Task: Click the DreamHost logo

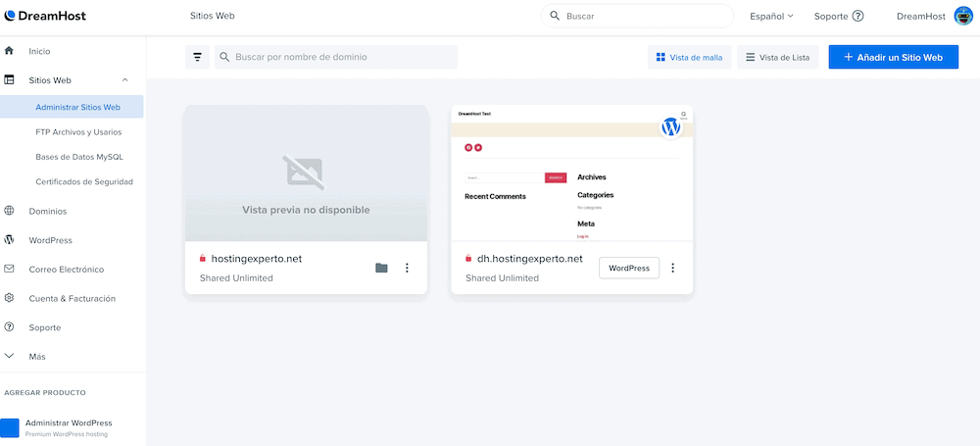Action: click(45, 16)
